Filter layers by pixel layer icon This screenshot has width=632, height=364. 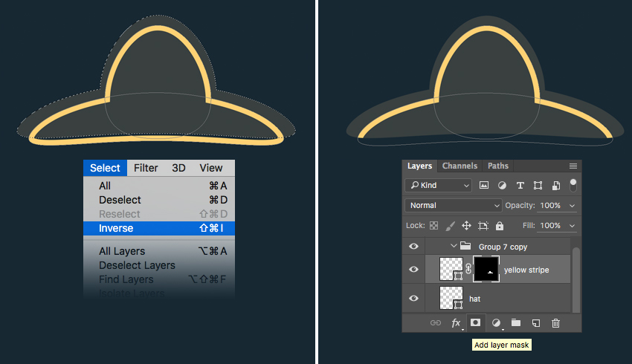click(x=484, y=185)
